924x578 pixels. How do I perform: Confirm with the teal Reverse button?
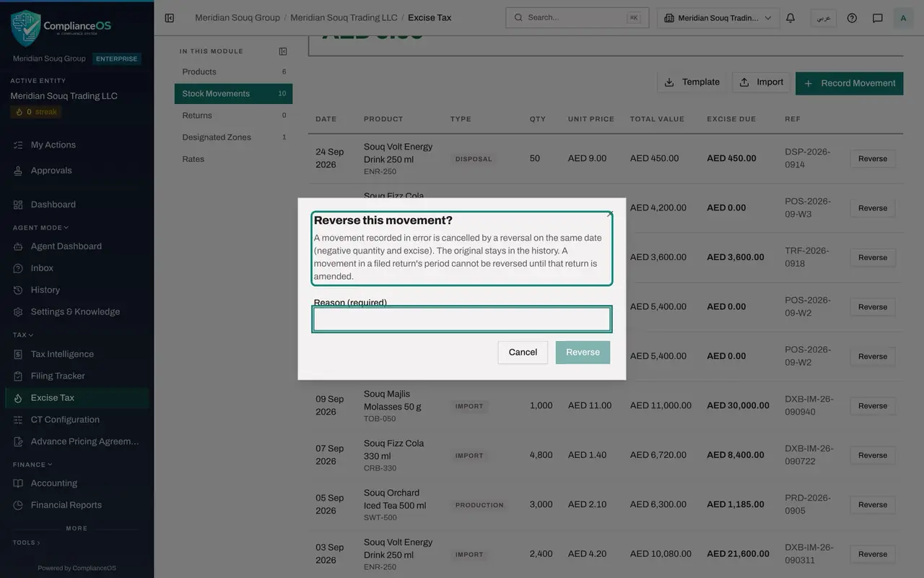(x=583, y=353)
